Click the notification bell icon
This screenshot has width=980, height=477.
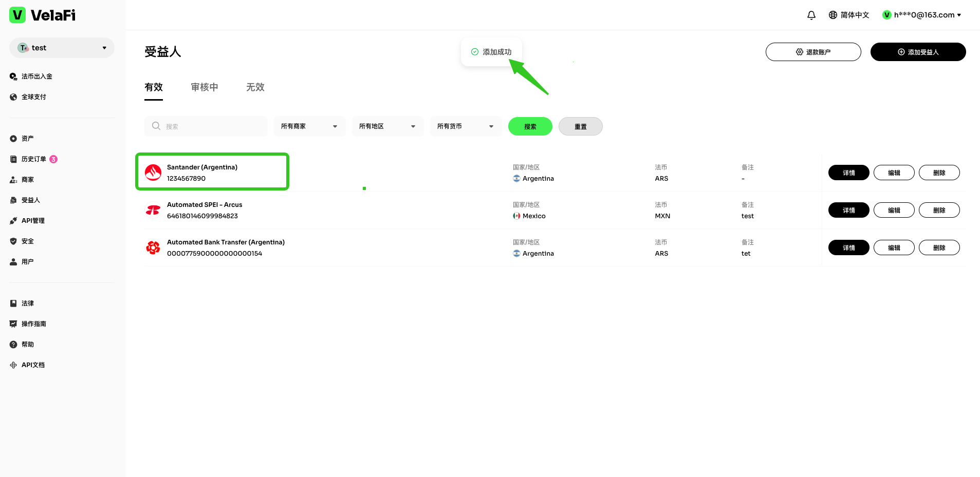[x=811, y=15]
